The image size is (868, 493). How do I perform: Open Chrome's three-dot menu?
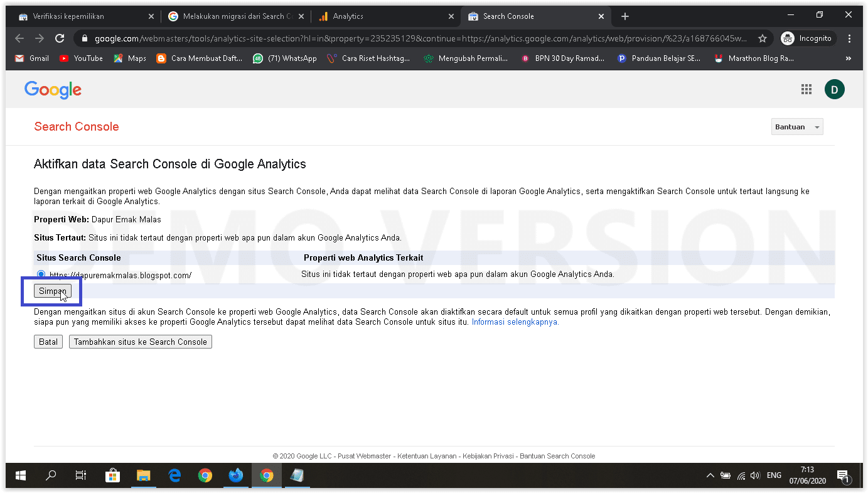point(850,38)
